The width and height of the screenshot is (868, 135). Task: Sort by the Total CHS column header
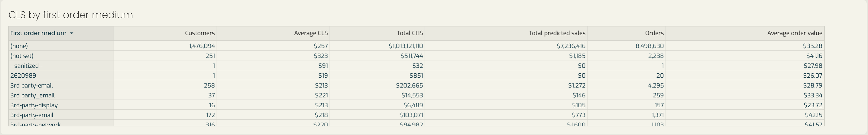(410, 33)
